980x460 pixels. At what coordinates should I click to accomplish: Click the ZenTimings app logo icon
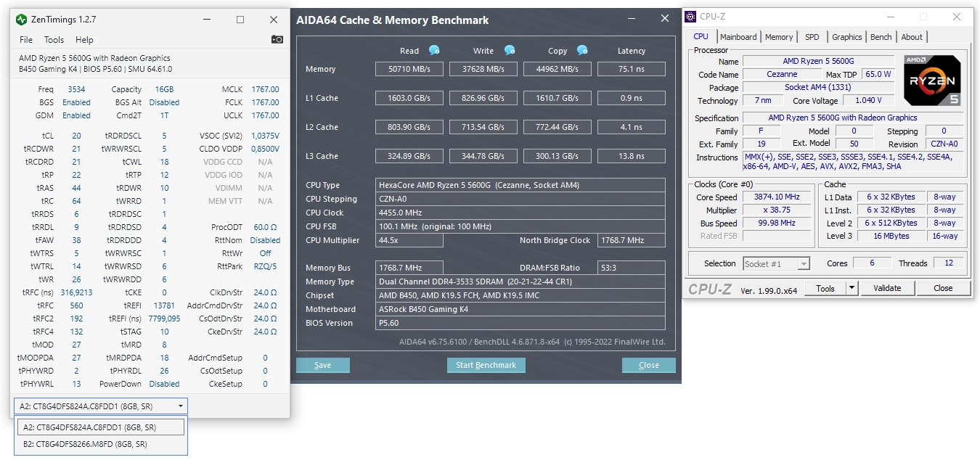(22, 20)
